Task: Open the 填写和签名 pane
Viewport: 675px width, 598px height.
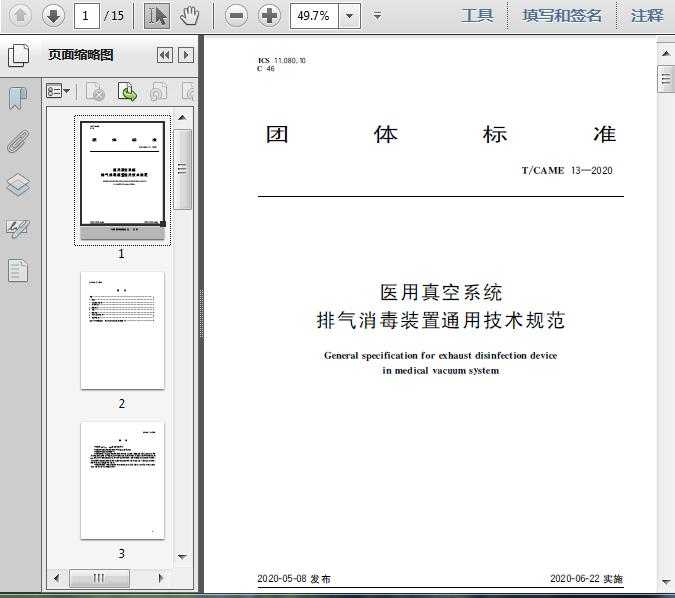Action: coord(562,15)
